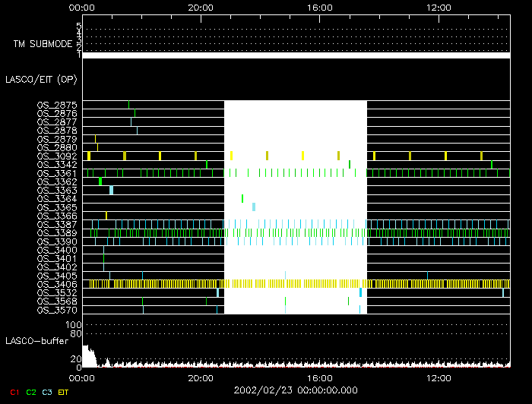Click the green C2 legend entry
The width and height of the screenshot is (532, 404).
click(30, 393)
